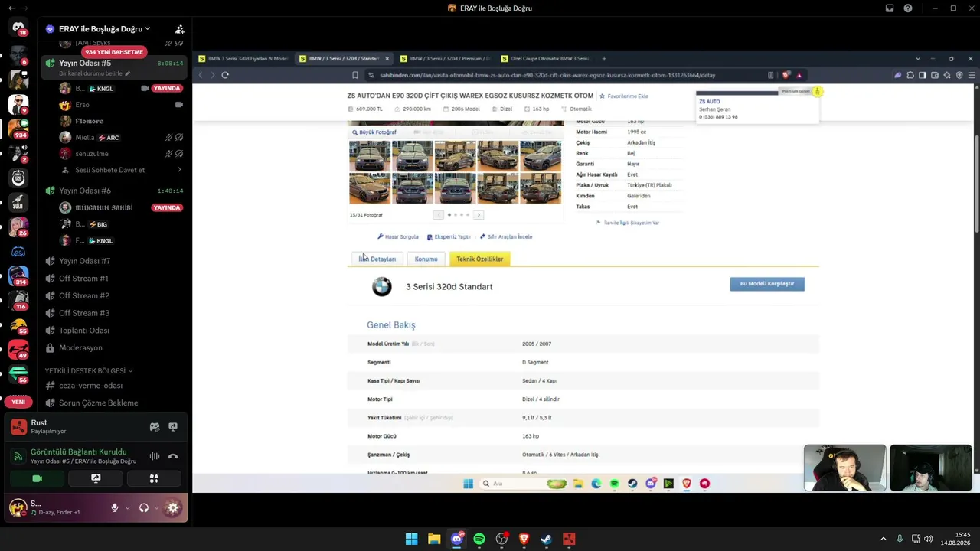
Task: Open the headphone output options arrow
Action: [x=156, y=507]
